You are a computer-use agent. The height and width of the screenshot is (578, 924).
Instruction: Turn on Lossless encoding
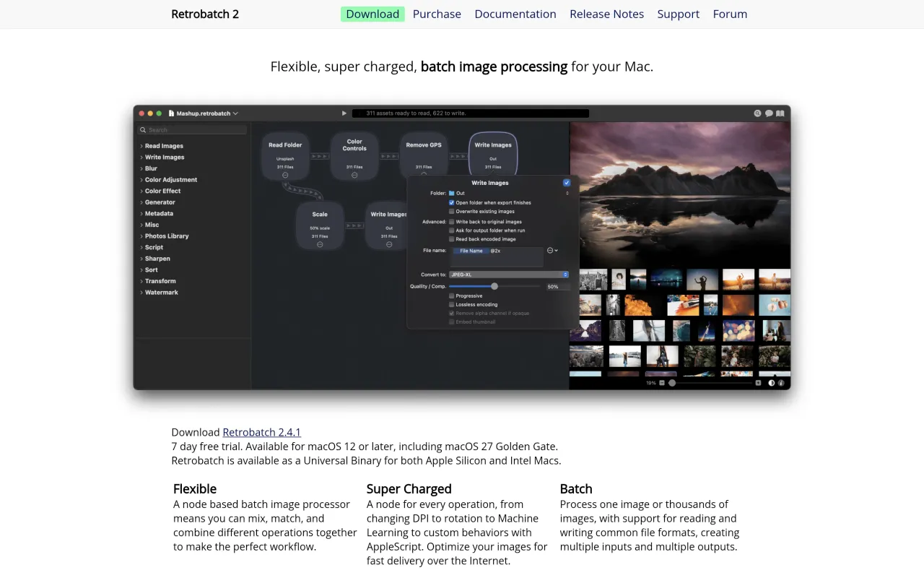(x=452, y=305)
